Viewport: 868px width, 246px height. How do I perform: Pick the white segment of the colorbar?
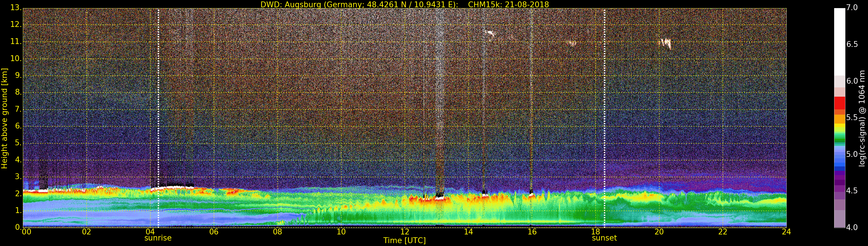[839, 42]
